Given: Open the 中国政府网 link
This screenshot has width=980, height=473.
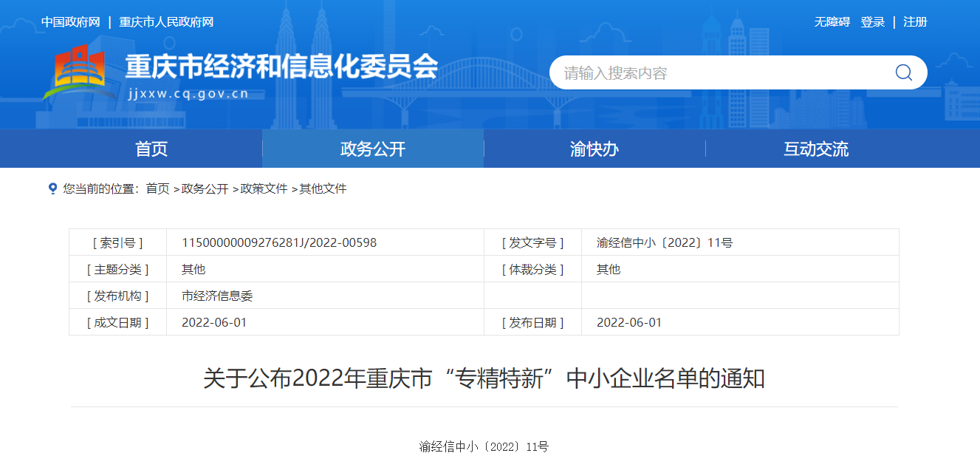Looking at the screenshot, I should 70,22.
